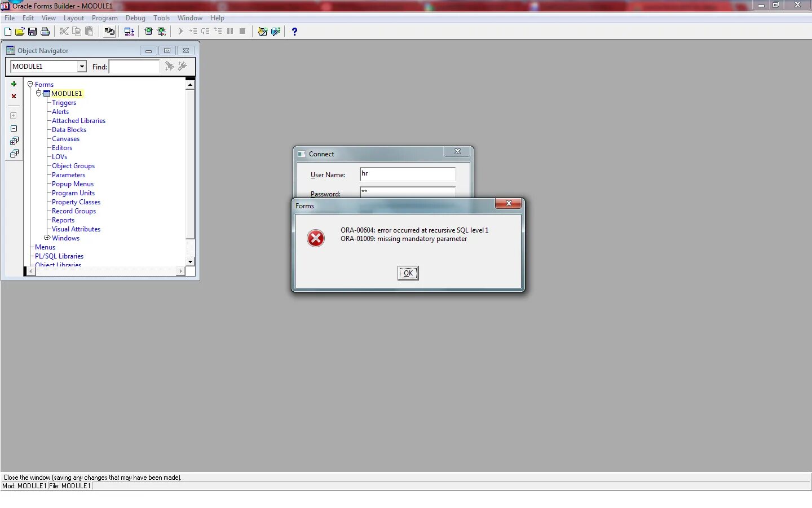This screenshot has width=812, height=508.
Task: Select Alerts in the navigator tree
Action: (x=60, y=112)
